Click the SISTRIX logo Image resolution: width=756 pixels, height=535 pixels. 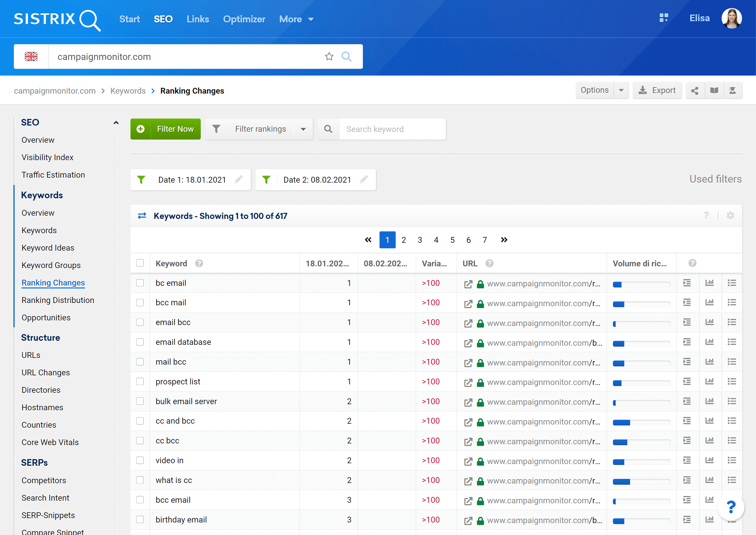pyautogui.click(x=57, y=20)
